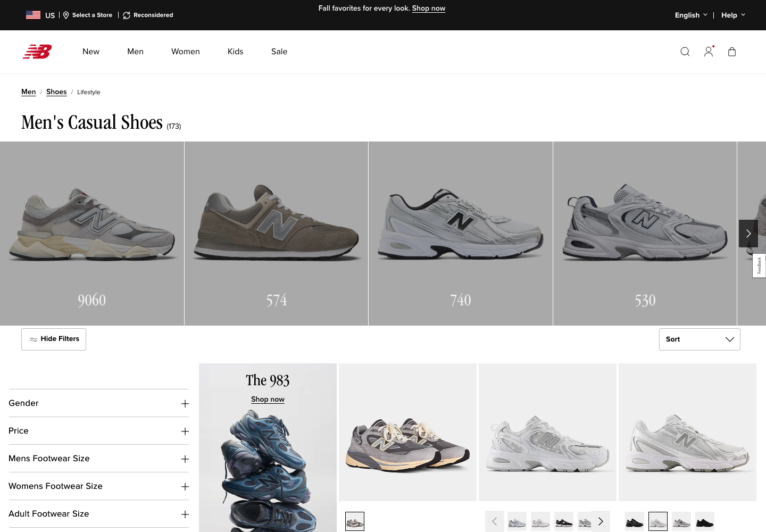Screen dimensions: 766x532
Task: Open the Sale menu
Action: click(279, 52)
